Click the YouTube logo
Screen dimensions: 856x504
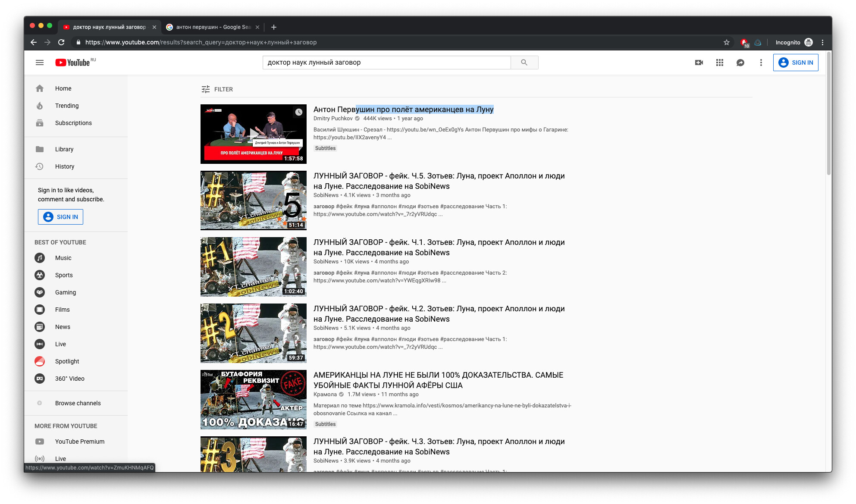tap(72, 63)
